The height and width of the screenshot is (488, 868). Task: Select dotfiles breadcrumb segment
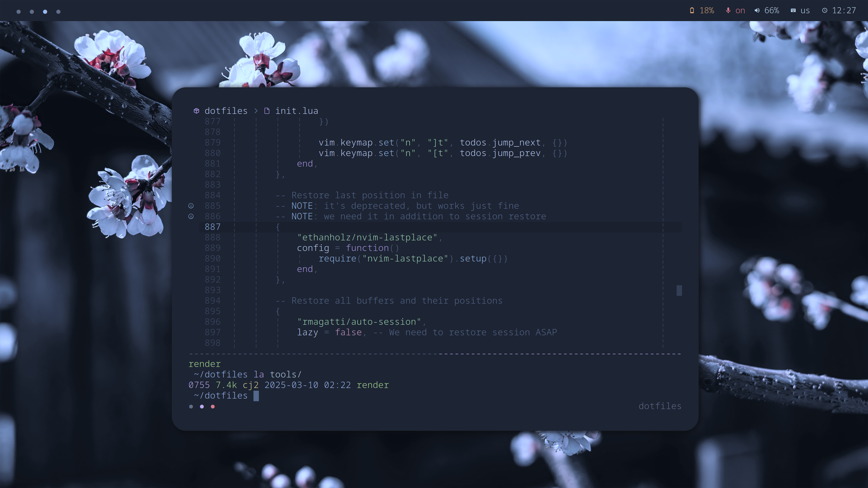click(x=226, y=111)
